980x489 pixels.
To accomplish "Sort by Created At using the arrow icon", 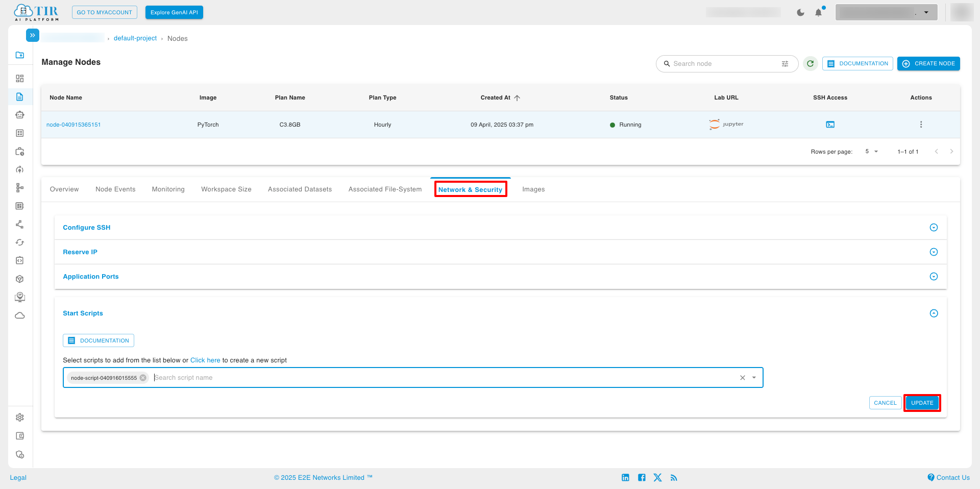I will [x=517, y=98].
